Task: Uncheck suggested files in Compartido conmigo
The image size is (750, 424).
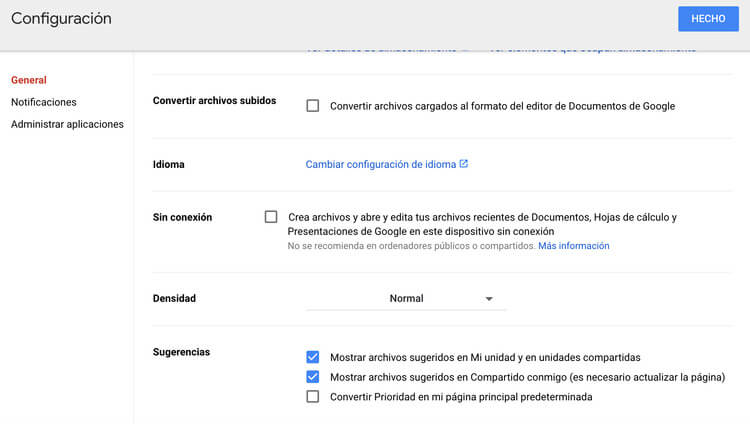Action: [x=313, y=377]
